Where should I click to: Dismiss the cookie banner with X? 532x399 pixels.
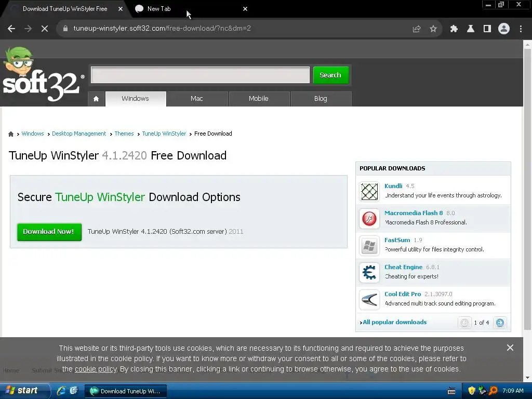click(x=510, y=348)
